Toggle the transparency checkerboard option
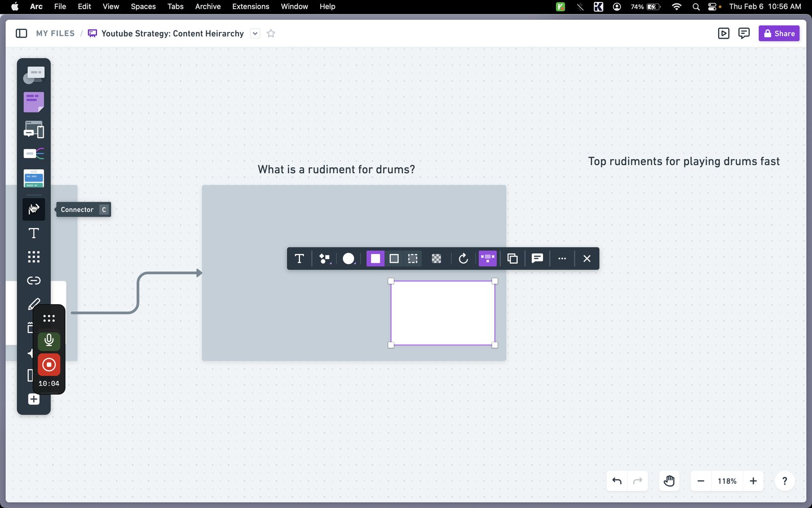 coord(436,259)
